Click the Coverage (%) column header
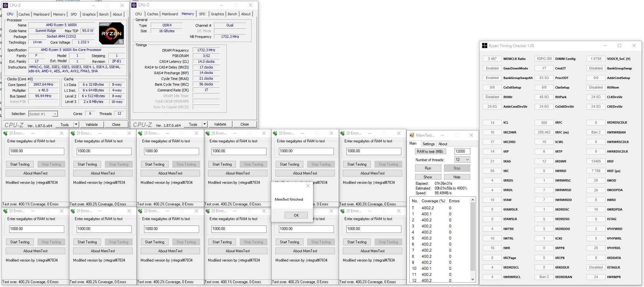 point(433,201)
